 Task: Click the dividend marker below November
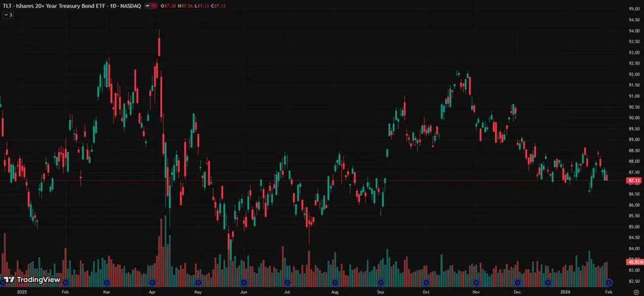click(x=476, y=282)
